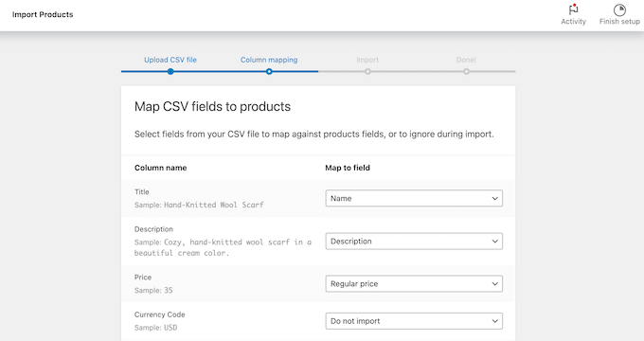Screen dimensions: 644x341
Task: Click the Price column name
Action: click(x=143, y=278)
